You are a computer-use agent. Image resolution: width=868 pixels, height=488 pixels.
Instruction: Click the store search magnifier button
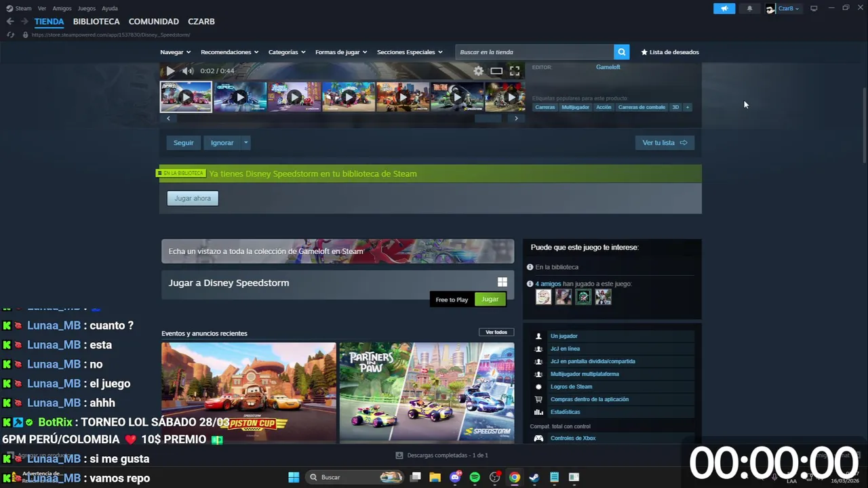tap(621, 52)
